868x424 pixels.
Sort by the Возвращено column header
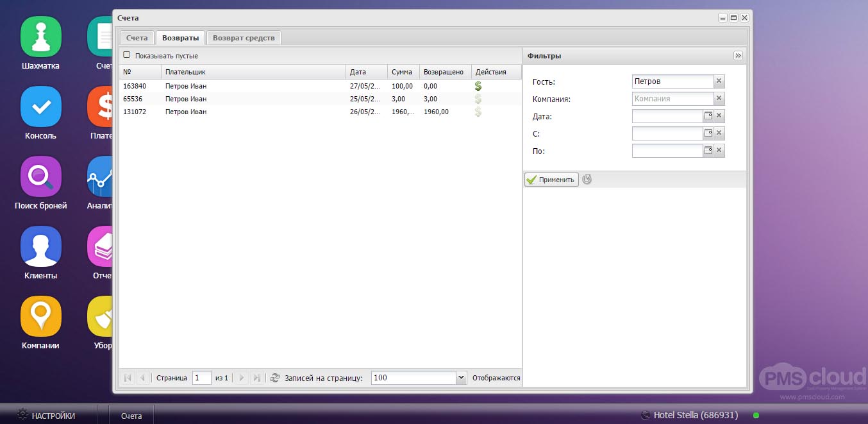click(446, 72)
